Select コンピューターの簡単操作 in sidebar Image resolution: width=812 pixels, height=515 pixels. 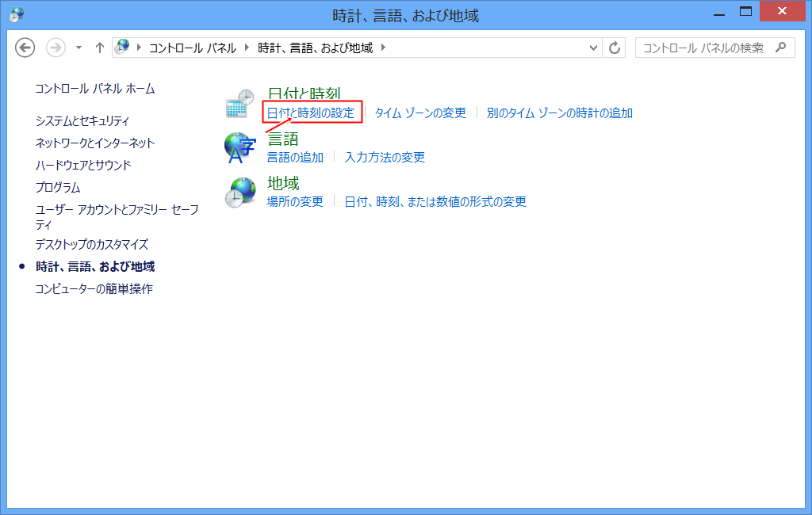94,288
